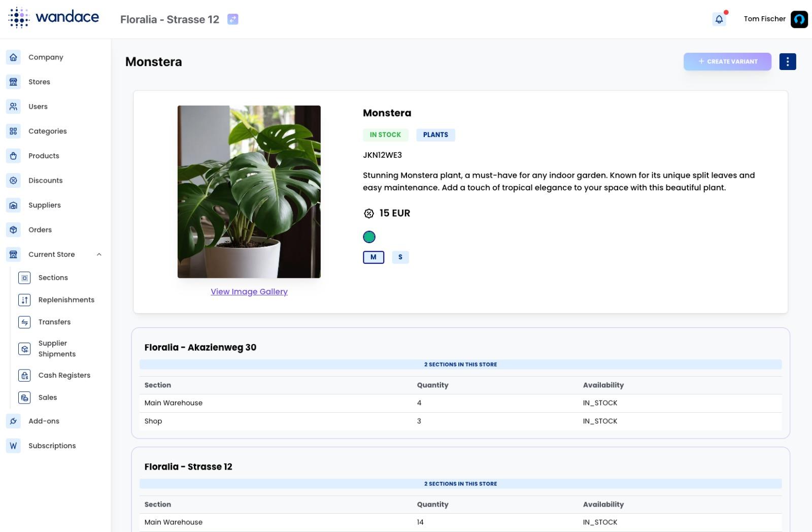
Task: Click the Sections sidebar icon
Action: (x=24, y=278)
